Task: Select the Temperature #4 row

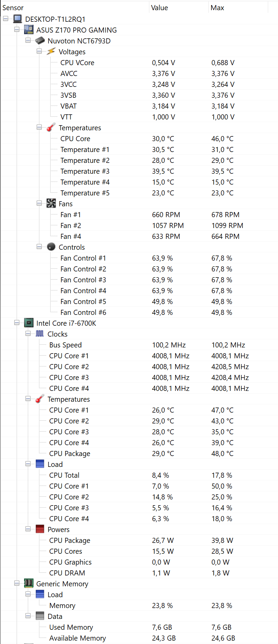Action: tap(139, 182)
